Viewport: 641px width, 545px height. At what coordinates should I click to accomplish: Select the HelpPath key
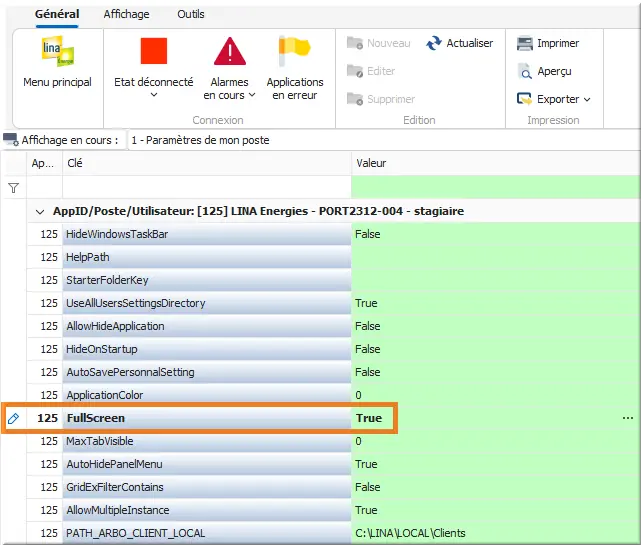click(x=207, y=257)
